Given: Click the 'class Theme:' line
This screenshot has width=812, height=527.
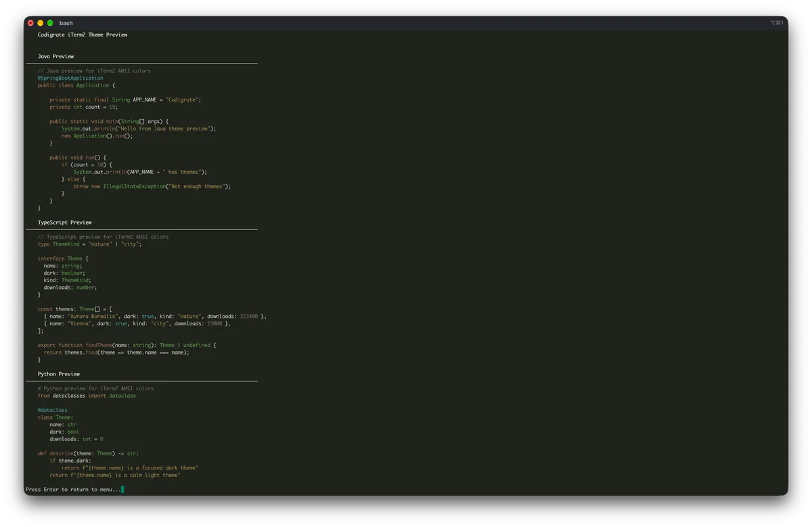Looking at the screenshot, I should click(55, 417).
